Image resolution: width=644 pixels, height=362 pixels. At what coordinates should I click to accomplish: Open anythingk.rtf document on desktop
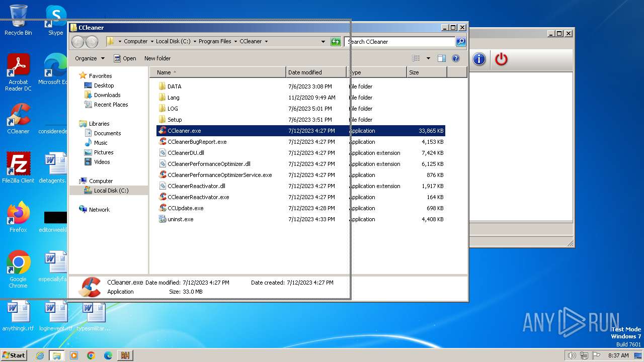(18, 316)
